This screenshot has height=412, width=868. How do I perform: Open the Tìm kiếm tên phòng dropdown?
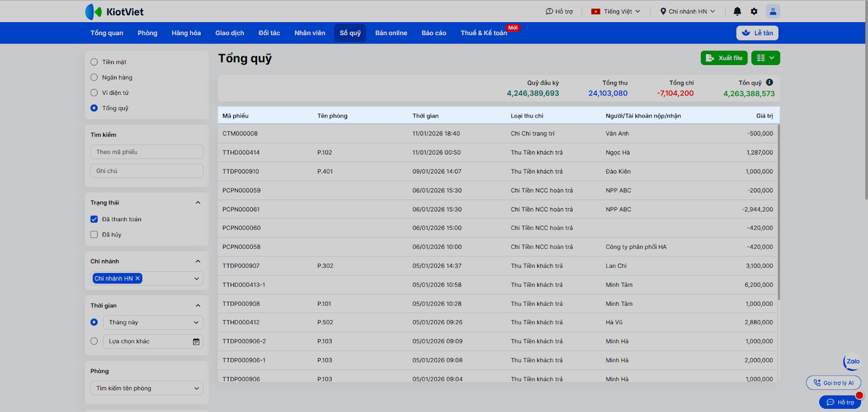(147, 388)
